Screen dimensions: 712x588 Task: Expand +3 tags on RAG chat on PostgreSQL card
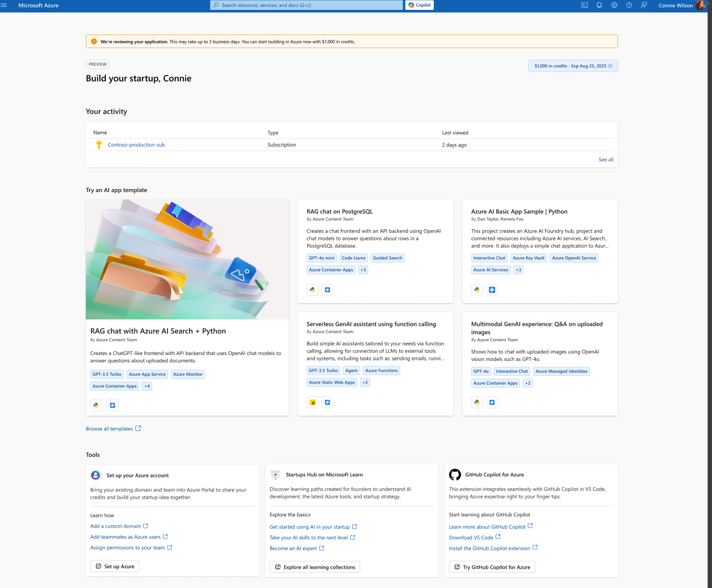click(x=363, y=270)
